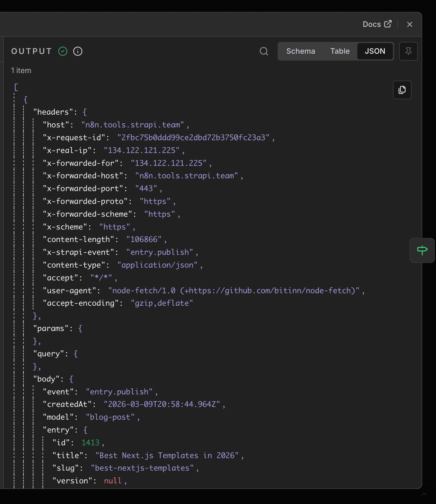
Task: Select the id value 1413
Action: (90, 443)
